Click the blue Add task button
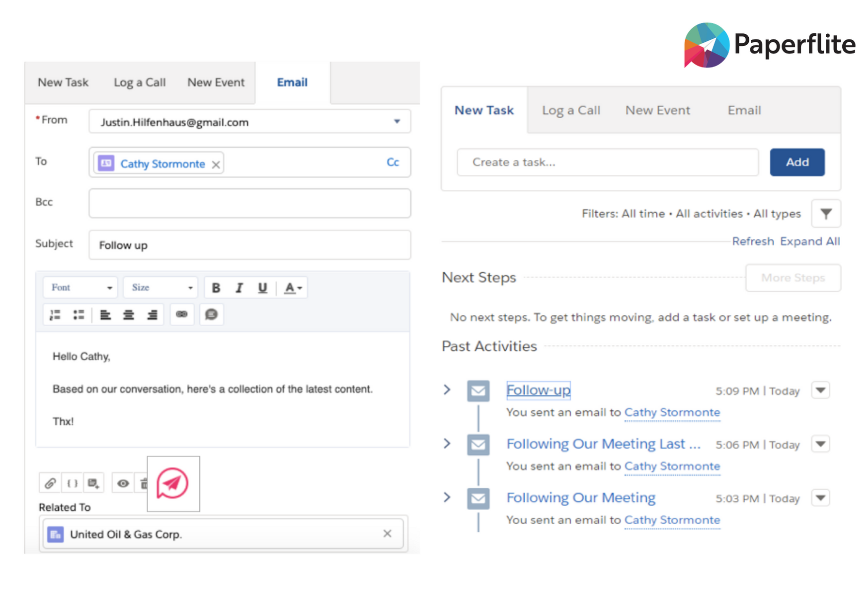The height and width of the screenshot is (616, 868). [797, 162]
